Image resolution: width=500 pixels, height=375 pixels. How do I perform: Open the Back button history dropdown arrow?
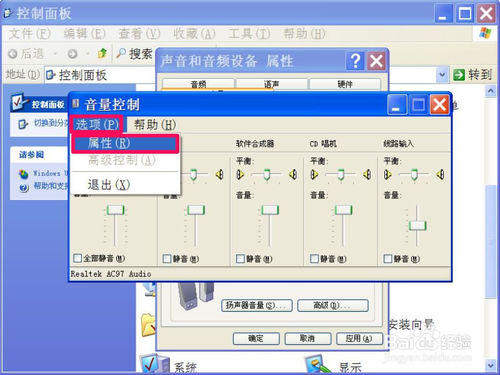tap(55, 54)
